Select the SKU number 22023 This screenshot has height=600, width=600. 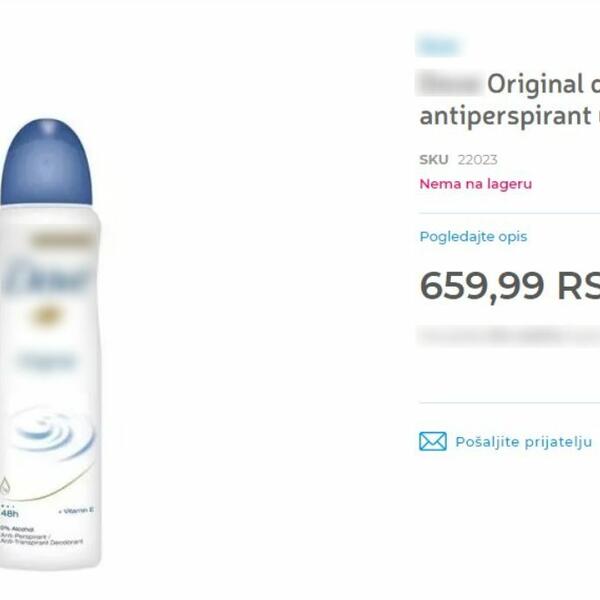coord(478,160)
